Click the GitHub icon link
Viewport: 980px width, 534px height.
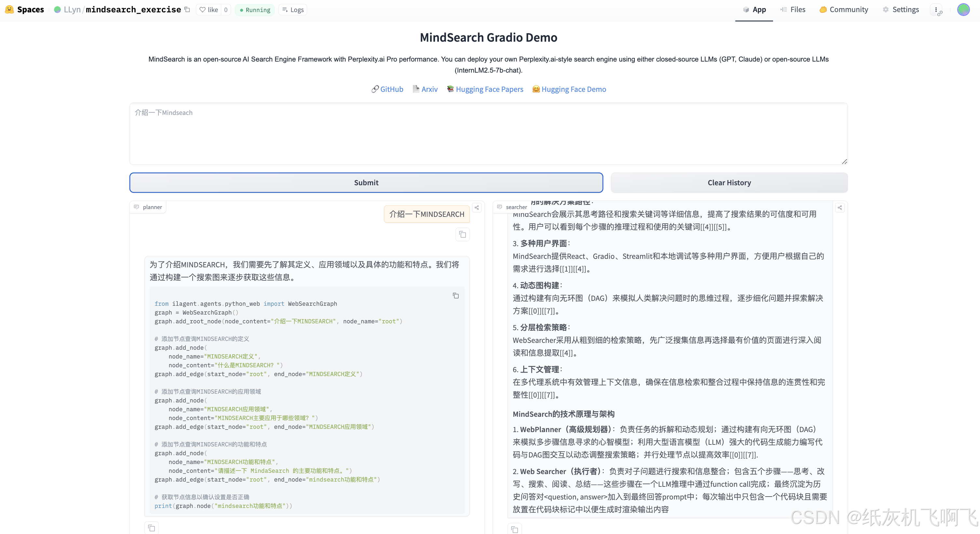387,89
